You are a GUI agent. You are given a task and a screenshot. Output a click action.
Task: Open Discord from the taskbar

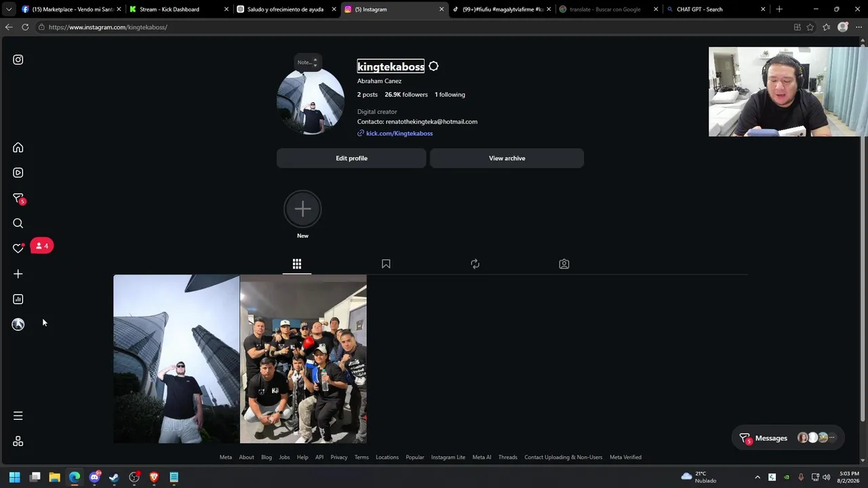(95, 477)
